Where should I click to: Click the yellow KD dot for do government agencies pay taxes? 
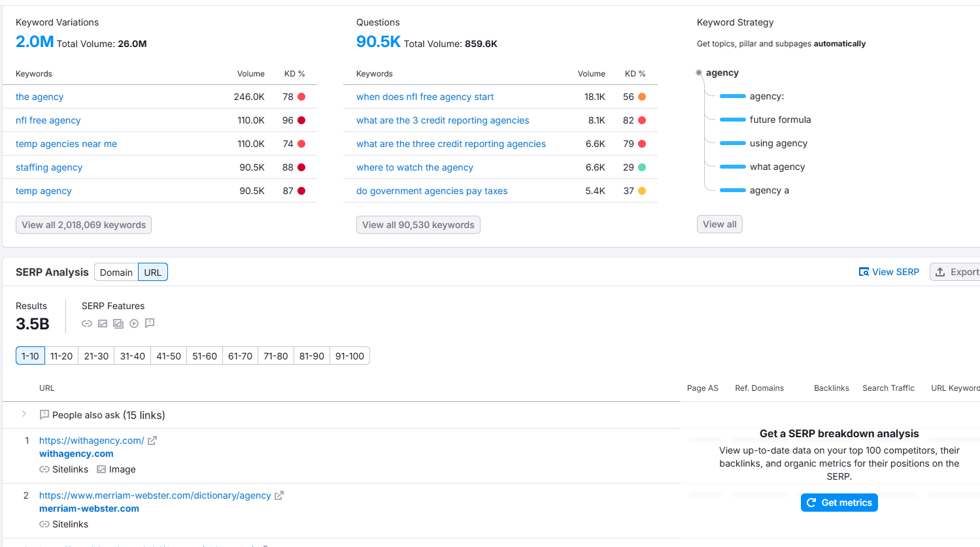[642, 191]
